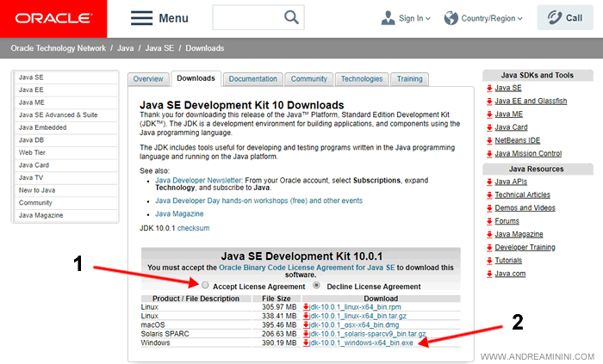Screen dimensions: 603x364
Task: Click the Oracle logo
Action: [53, 18]
